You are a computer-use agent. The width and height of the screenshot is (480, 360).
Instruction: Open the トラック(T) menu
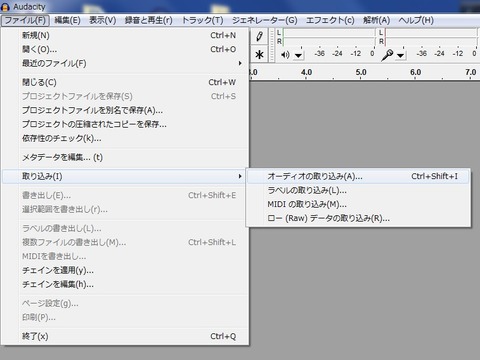click(x=203, y=20)
